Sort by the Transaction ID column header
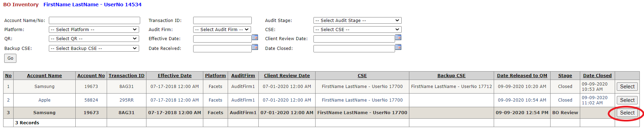The image size is (644, 133). [127, 76]
